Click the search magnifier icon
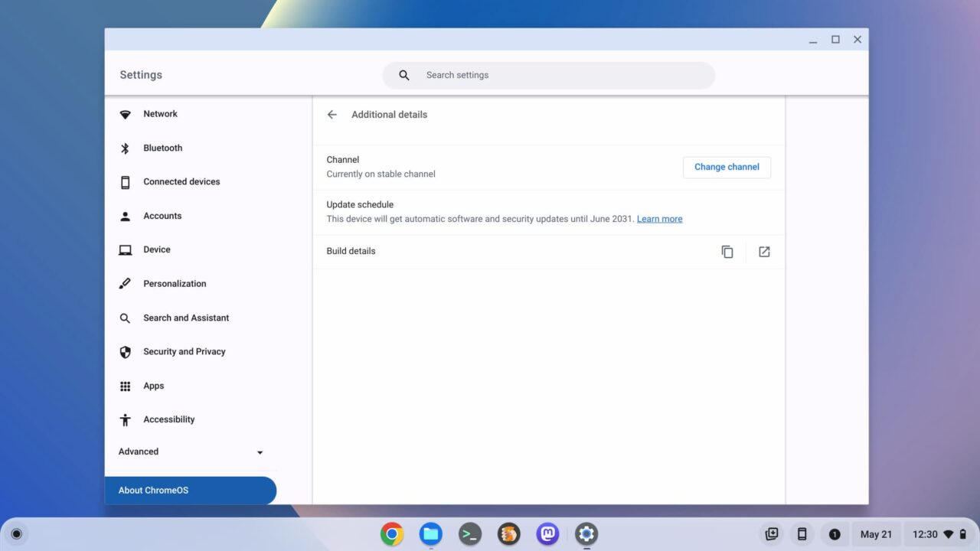The width and height of the screenshot is (980, 551). point(404,75)
